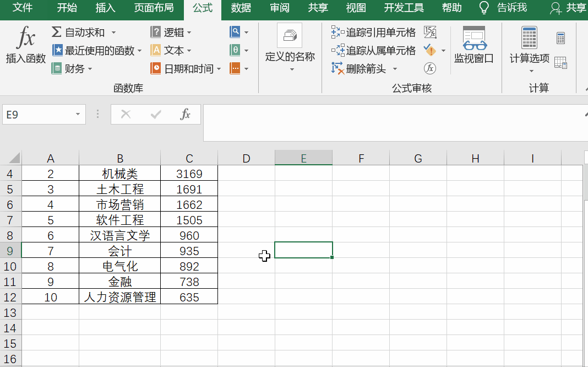Screen dimensions: 588x367
Task: Select column E header
Action: tap(303, 158)
